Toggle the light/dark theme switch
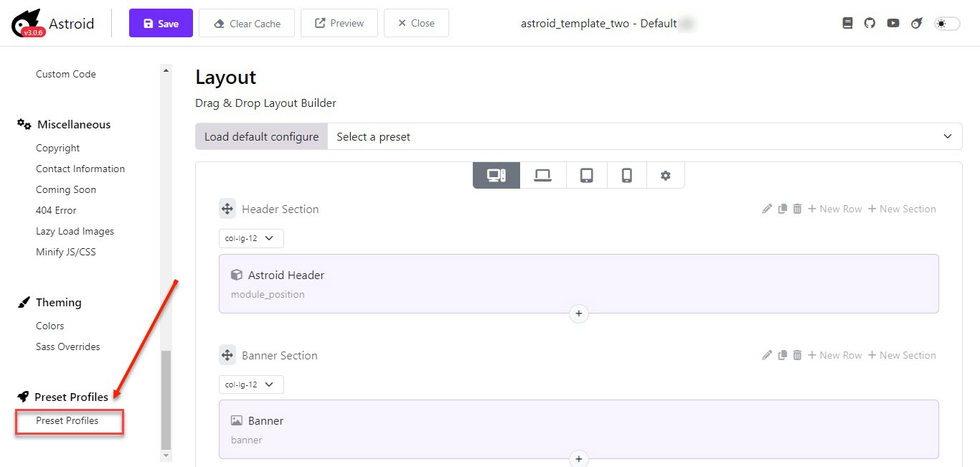The image size is (980, 467). pyautogui.click(x=946, y=24)
